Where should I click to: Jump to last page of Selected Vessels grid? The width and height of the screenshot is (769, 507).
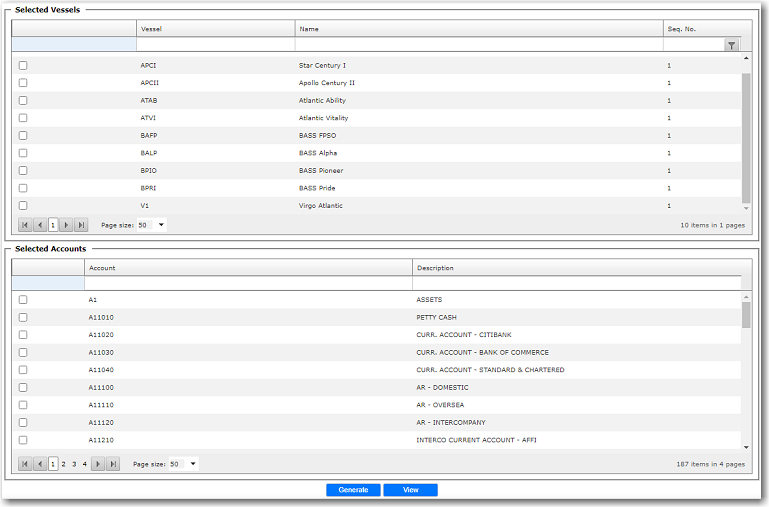pos(81,225)
